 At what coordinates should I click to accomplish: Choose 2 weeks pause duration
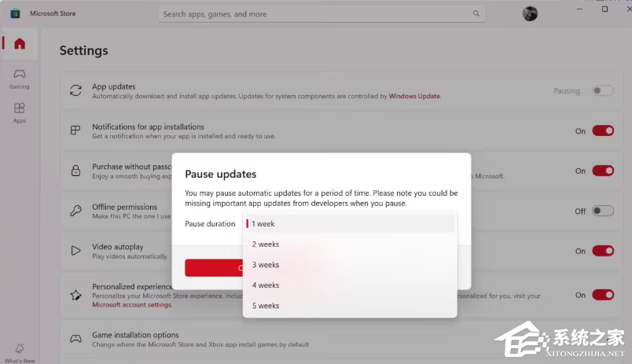pos(350,245)
